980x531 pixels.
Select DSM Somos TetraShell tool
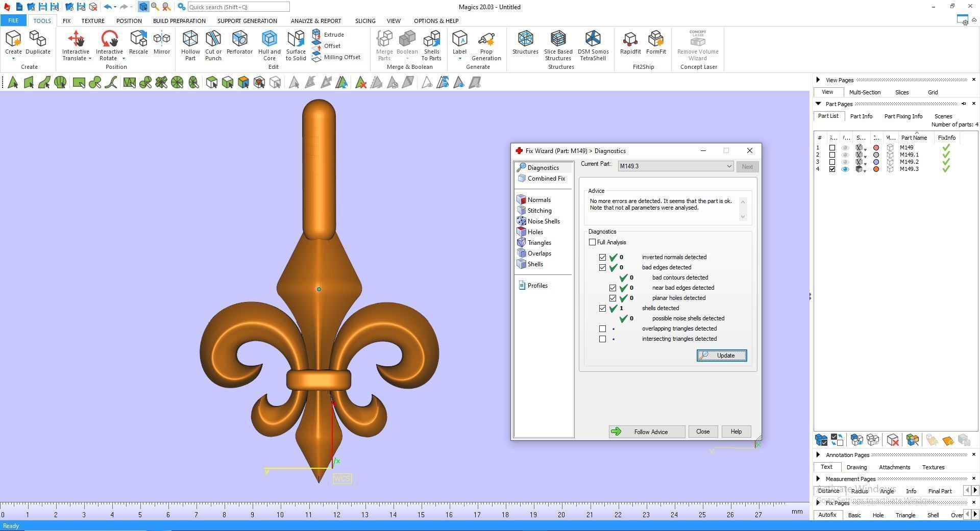(593, 45)
